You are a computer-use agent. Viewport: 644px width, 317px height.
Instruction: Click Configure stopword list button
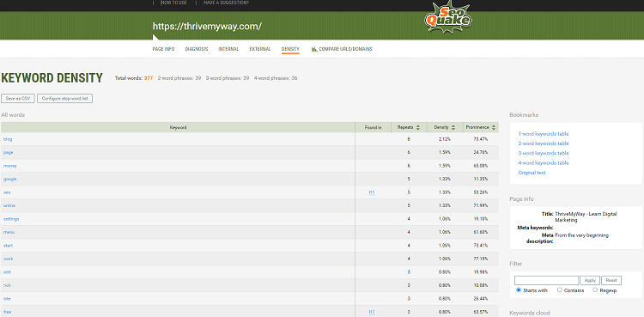[x=65, y=99]
